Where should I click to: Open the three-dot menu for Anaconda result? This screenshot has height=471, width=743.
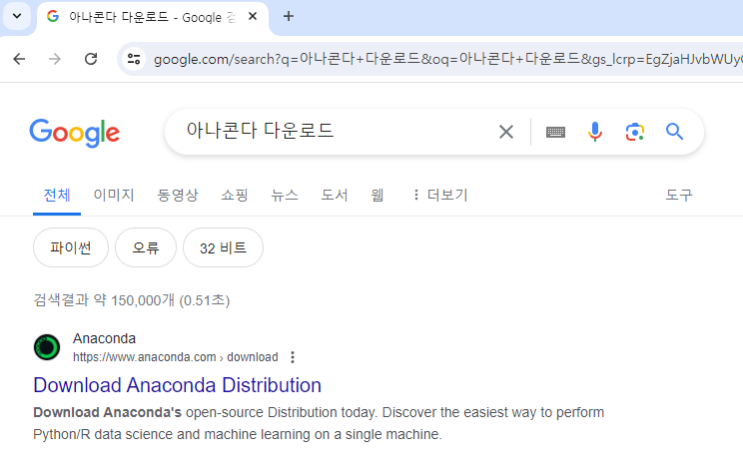[x=293, y=357]
